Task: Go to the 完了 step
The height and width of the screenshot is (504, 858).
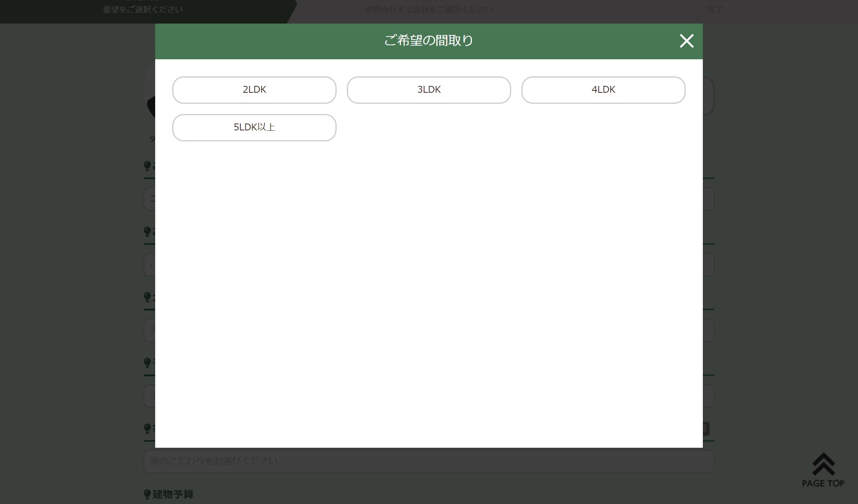Action: (x=715, y=10)
